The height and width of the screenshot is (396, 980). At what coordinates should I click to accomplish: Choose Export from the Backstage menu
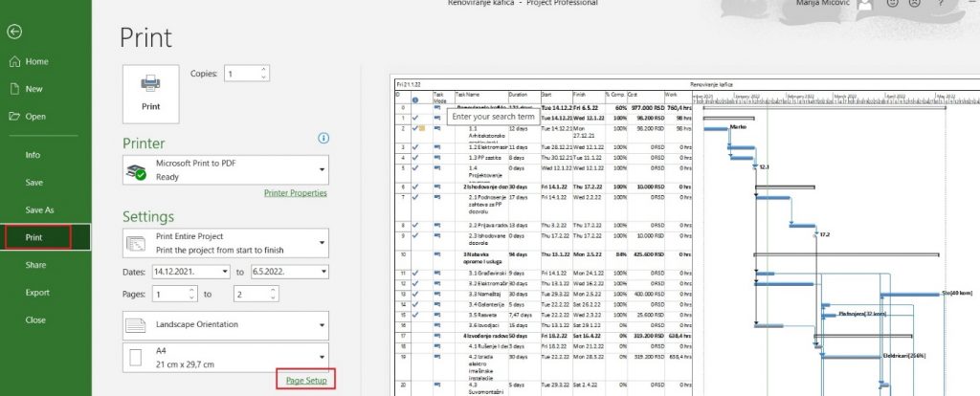pyautogui.click(x=37, y=293)
